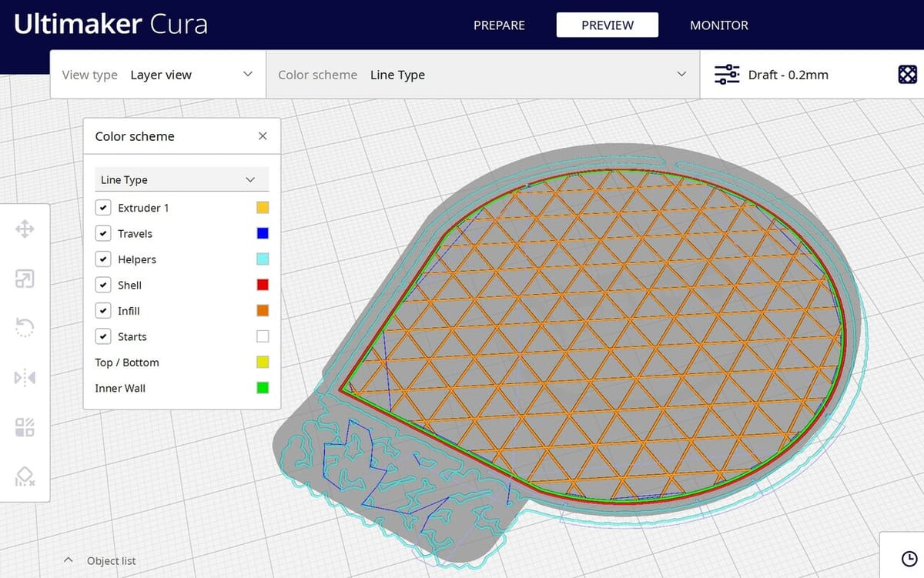The image size is (924, 578).
Task: Open the View type dropdown
Action: [x=158, y=75]
